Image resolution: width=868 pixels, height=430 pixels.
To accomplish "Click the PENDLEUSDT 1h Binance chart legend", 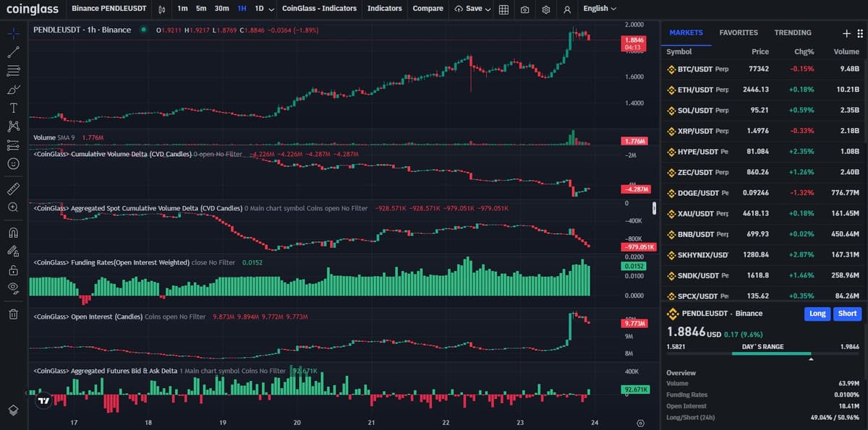I will tap(82, 30).
